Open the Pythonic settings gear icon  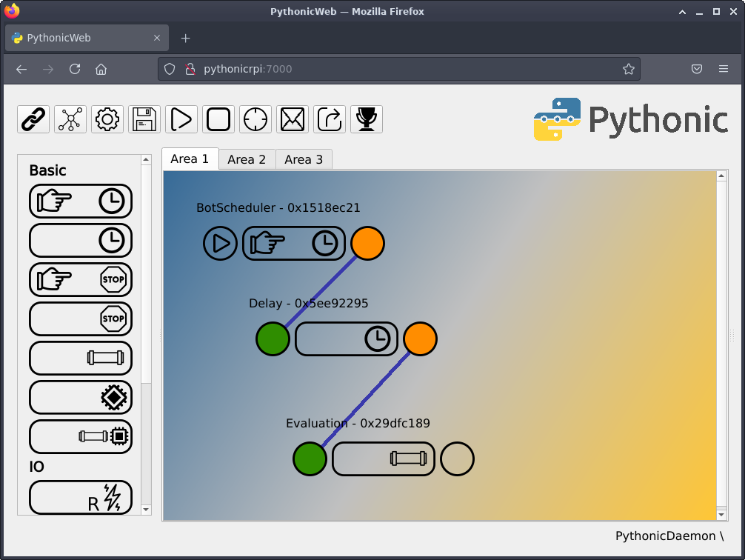107,119
